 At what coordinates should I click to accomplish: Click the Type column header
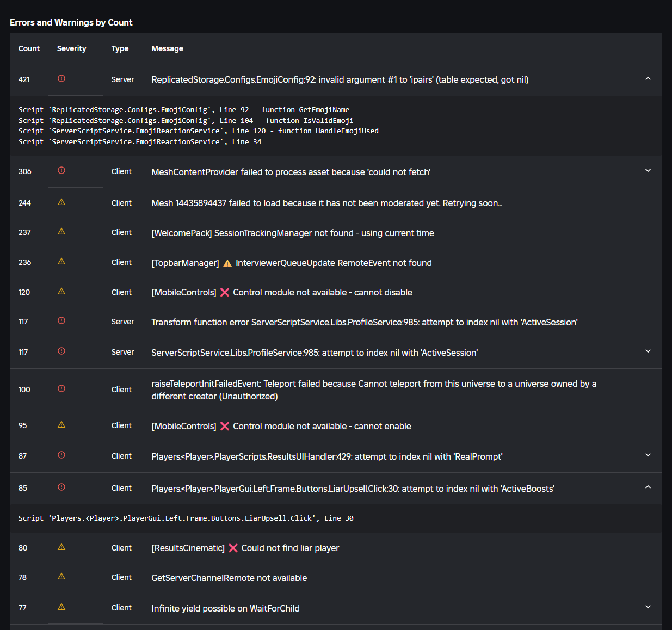(120, 48)
